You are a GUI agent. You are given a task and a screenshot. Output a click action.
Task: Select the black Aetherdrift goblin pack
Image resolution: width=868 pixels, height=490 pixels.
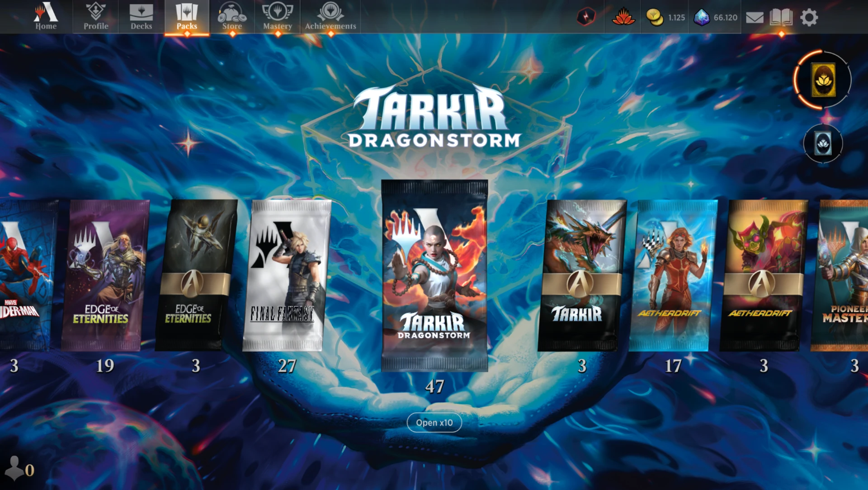pyautogui.click(x=764, y=276)
